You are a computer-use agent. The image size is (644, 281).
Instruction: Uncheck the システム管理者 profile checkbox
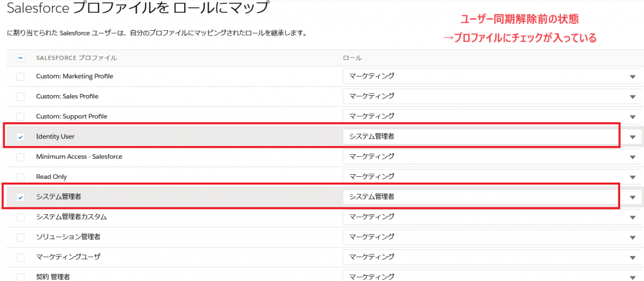[20, 197]
